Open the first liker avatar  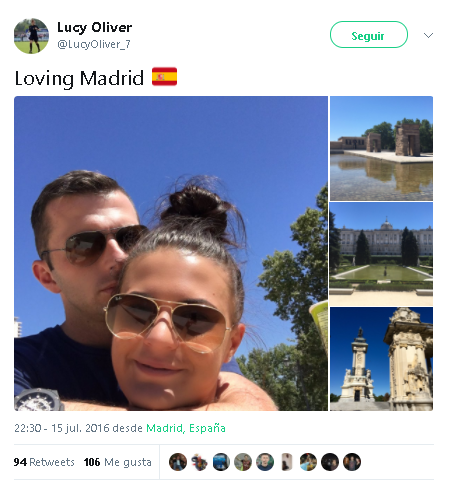tap(178, 462)
